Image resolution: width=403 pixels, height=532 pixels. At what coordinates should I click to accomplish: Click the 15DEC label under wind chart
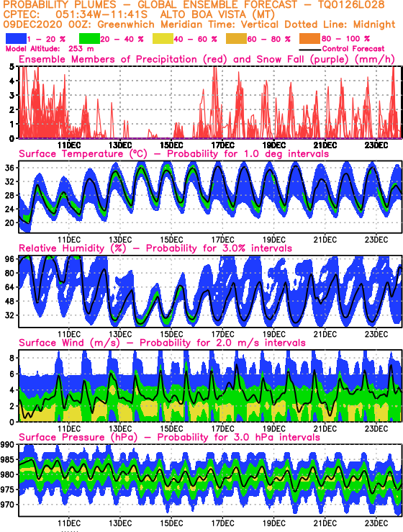pos(171,428)
